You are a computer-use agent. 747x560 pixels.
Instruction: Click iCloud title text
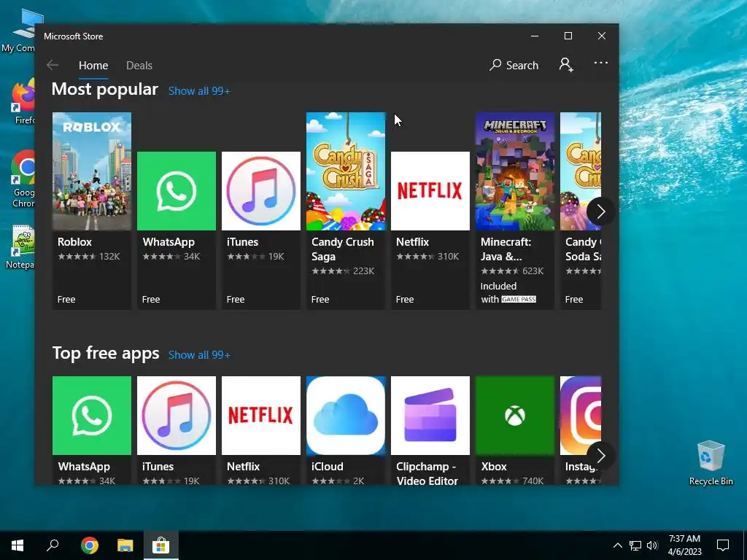tap(328, 467)
